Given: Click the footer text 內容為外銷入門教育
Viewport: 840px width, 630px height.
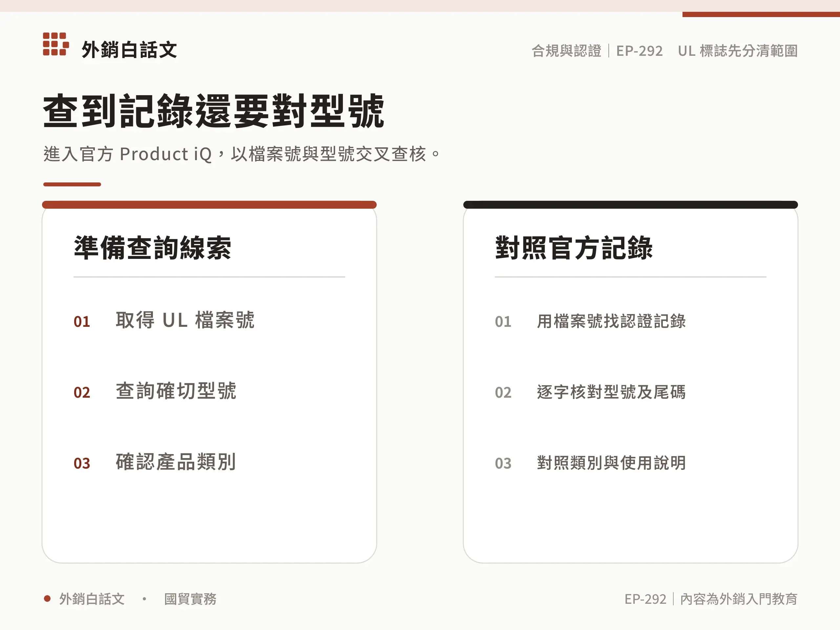Looking at the screenshot, I should pyautogui.click(x=739, y=599).
